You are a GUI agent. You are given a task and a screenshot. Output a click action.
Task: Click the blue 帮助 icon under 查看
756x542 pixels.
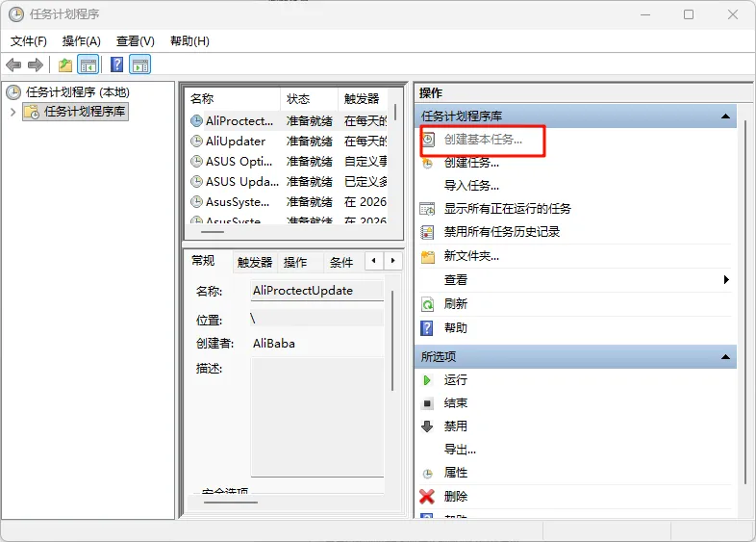tap(427, 327)
